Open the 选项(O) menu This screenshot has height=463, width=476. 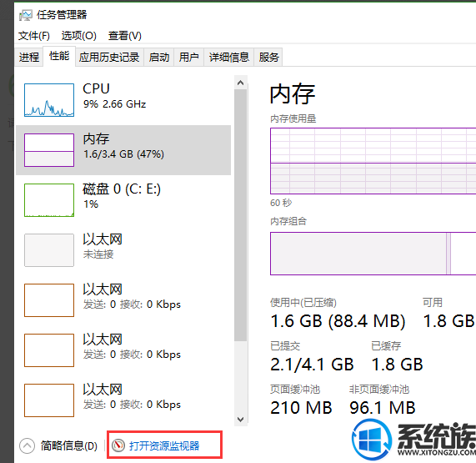click(x=79, y=36)
